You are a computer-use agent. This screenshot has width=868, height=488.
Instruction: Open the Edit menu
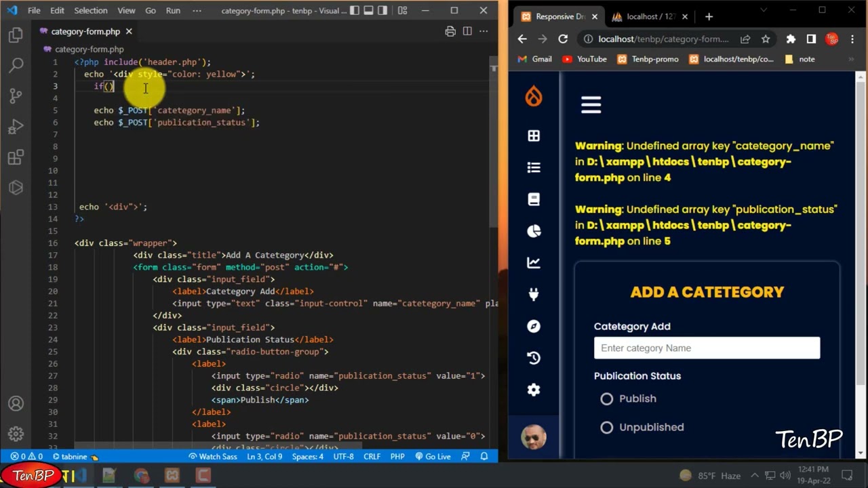coord(58,11)
